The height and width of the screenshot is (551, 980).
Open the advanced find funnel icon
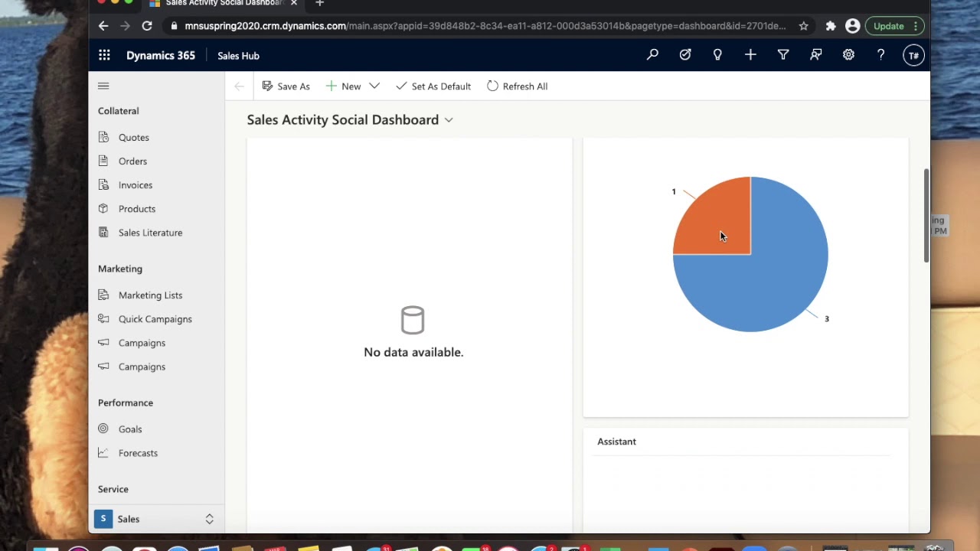coord(783,55)
